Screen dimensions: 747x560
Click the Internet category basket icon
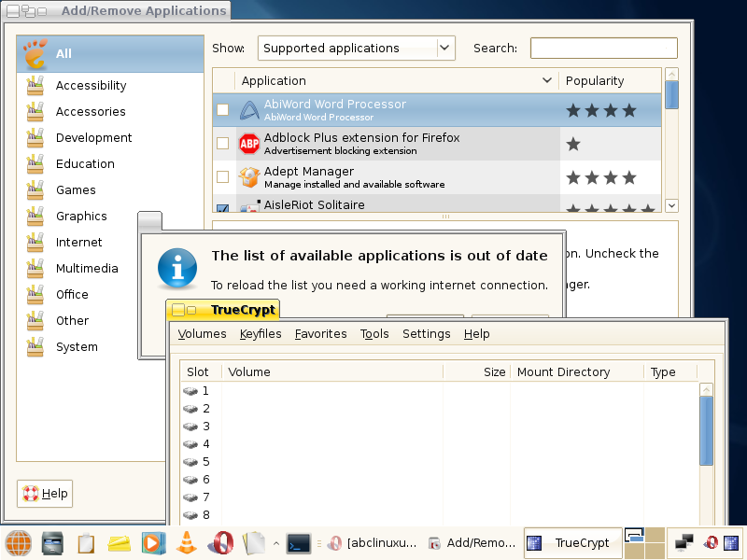coord(35,243)
